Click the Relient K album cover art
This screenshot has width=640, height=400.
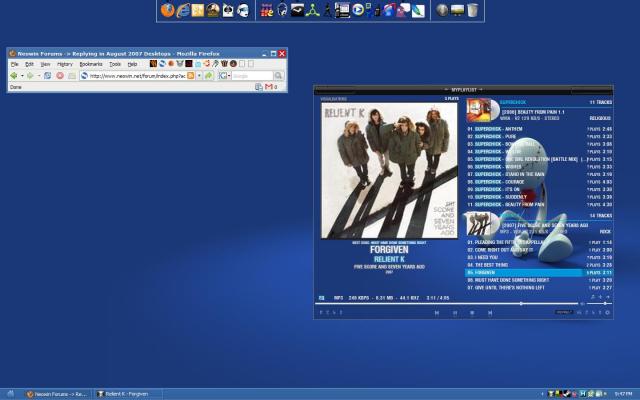pyautogui.click(x=389, y=170)
